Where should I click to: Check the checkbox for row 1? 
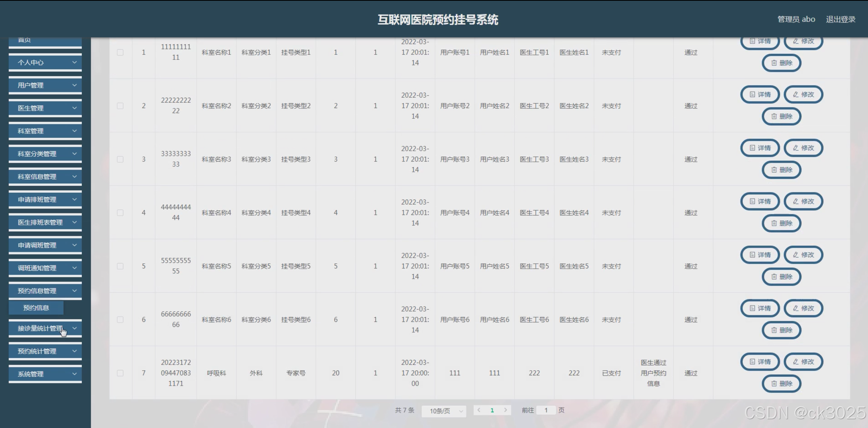(120, 52)
